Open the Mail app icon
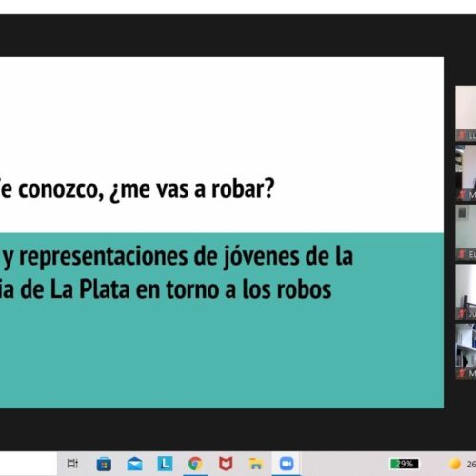Viewport: 476px width, 476px height. point(134,464)
